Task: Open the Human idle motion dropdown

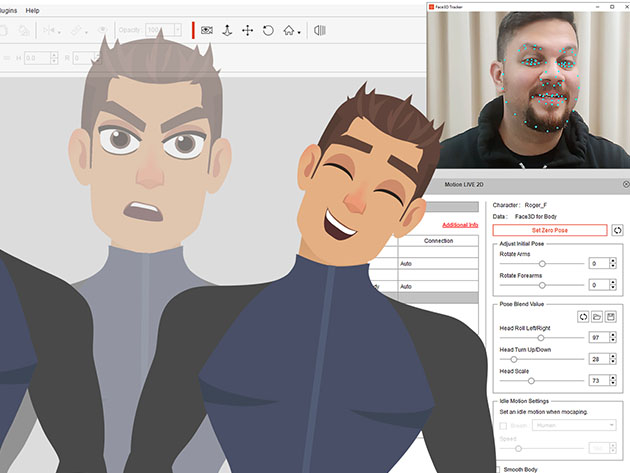Action: (574, 425)
